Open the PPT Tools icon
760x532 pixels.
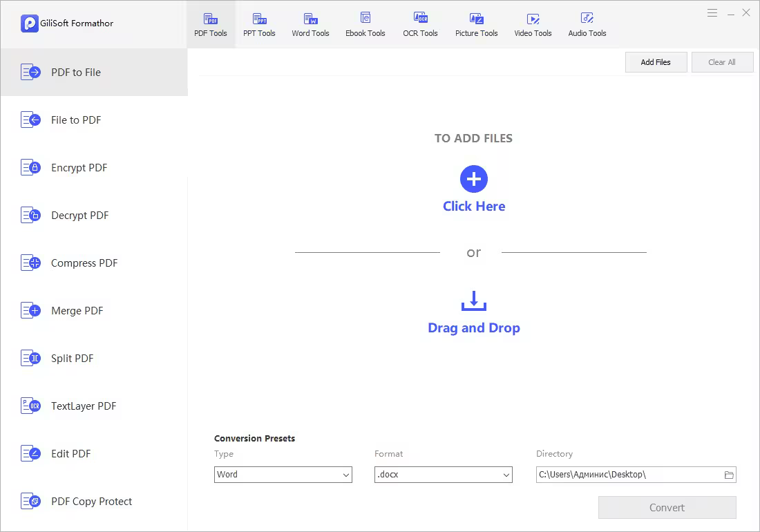pos(259,19)
